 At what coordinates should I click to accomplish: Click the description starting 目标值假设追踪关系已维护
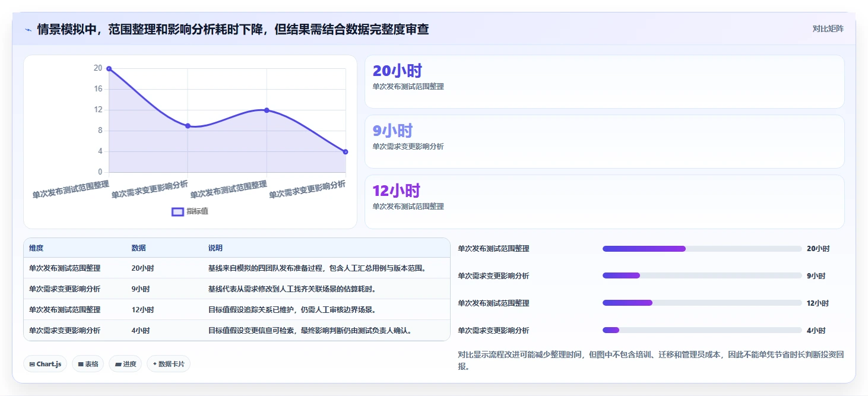pos(292,310)
